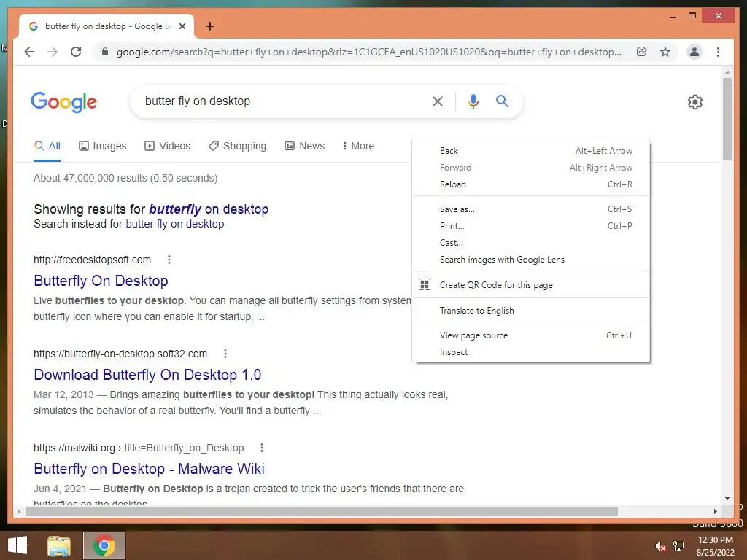Switch to the Videos tab
The image size is (747, 560).
167,146
